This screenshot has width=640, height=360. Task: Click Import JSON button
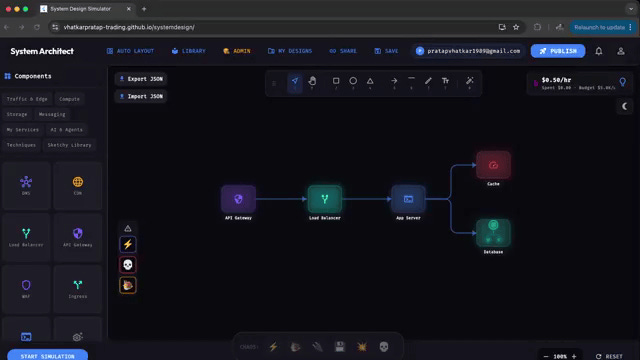141,96
